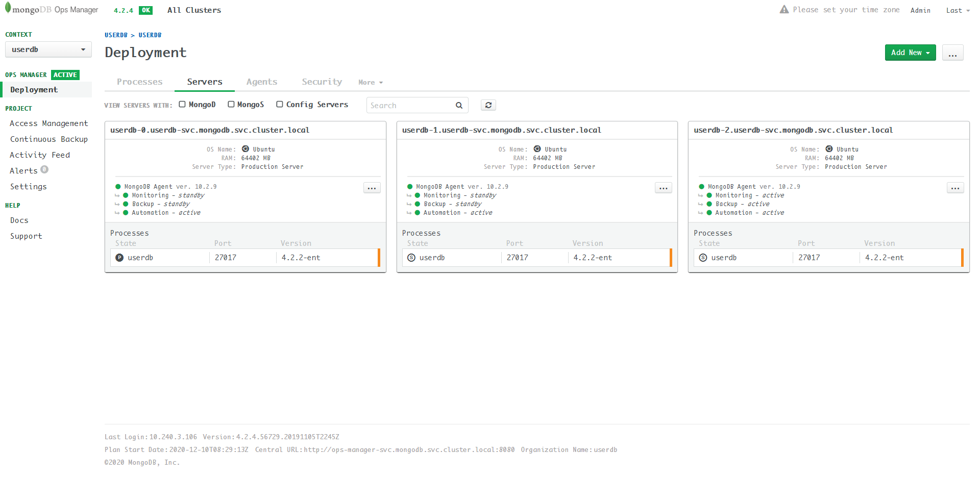Open Docs help link

pyautogui.click(x=19, y=220)
